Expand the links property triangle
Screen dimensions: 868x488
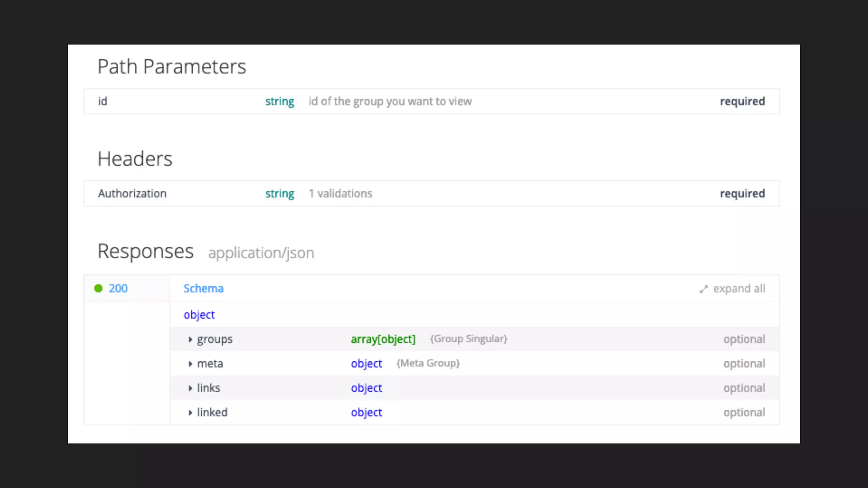(190, 388)
